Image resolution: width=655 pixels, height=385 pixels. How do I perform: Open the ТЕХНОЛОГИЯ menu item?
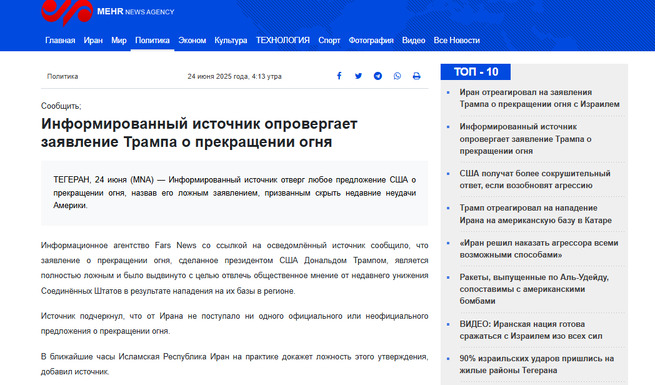(283, 41)
